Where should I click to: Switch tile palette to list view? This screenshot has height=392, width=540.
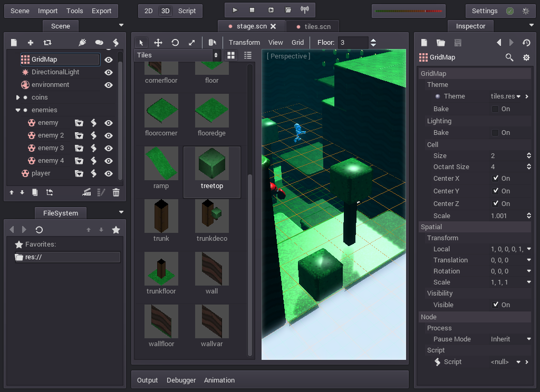coord(248,55)
